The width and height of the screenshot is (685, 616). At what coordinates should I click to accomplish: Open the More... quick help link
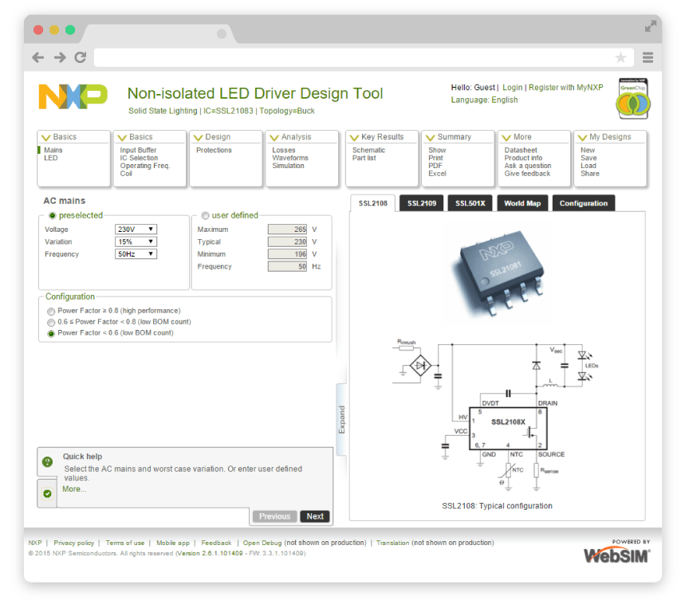(x=74, y=489)
